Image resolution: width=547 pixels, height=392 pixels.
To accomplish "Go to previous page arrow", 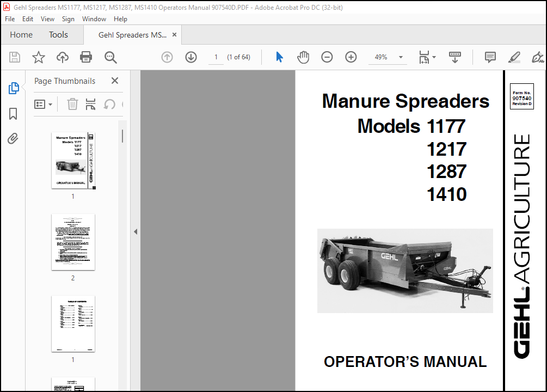I will pyautogui.click(x=167, y=57).
